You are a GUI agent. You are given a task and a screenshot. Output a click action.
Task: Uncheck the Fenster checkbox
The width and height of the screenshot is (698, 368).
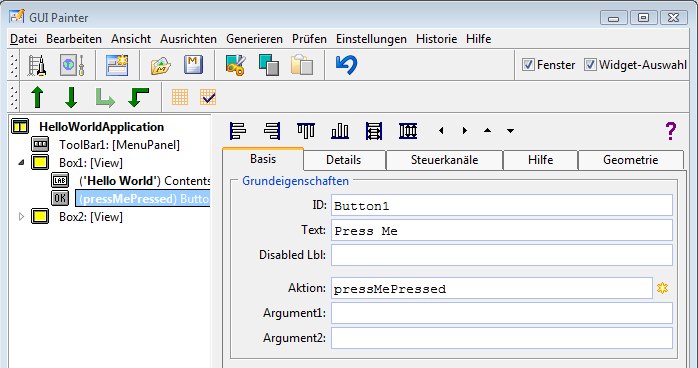[528, 65]
